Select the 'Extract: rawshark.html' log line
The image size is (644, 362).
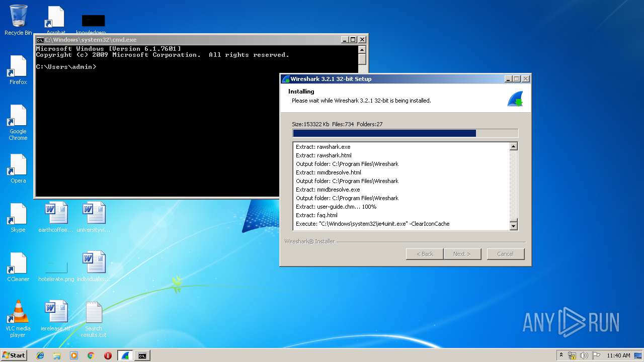tap(324, 155)
